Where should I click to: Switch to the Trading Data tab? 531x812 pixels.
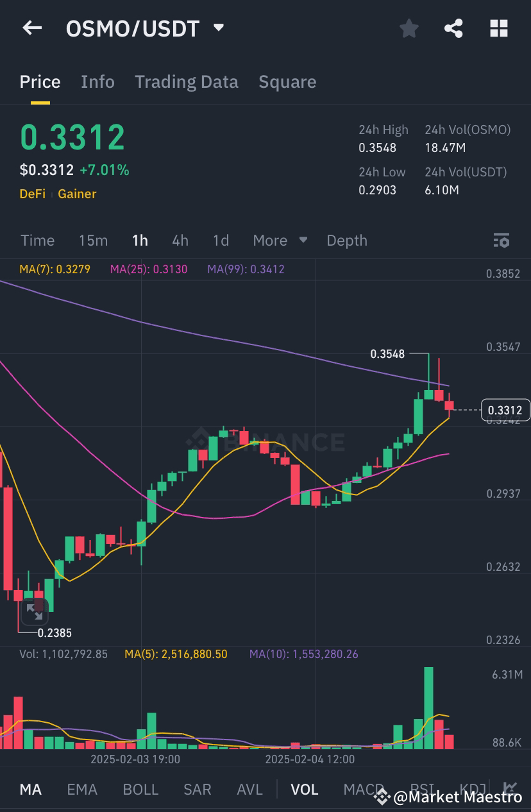[x=186, y=81]
